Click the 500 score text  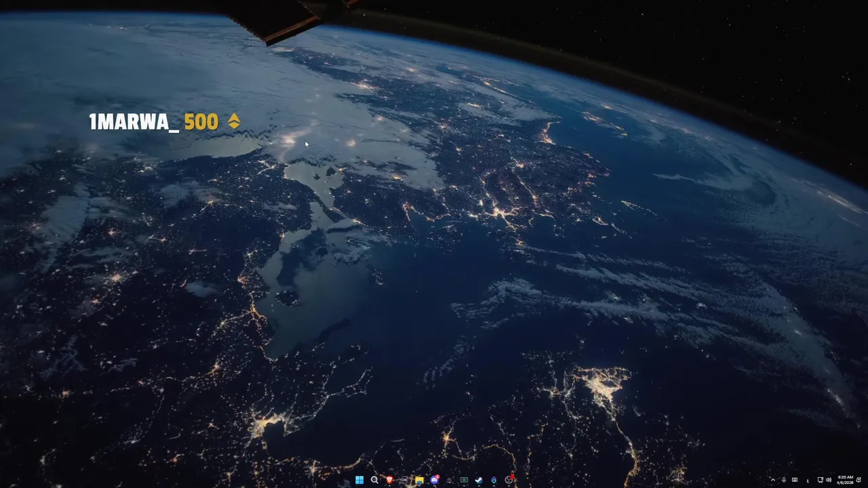click(201, 122)
